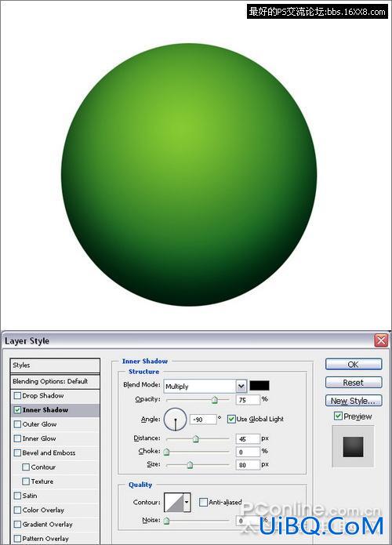Enable the Outer Glow checkbox
Image resolution: width=392 pixels, height=545 pixels.
tap(17, 424)
